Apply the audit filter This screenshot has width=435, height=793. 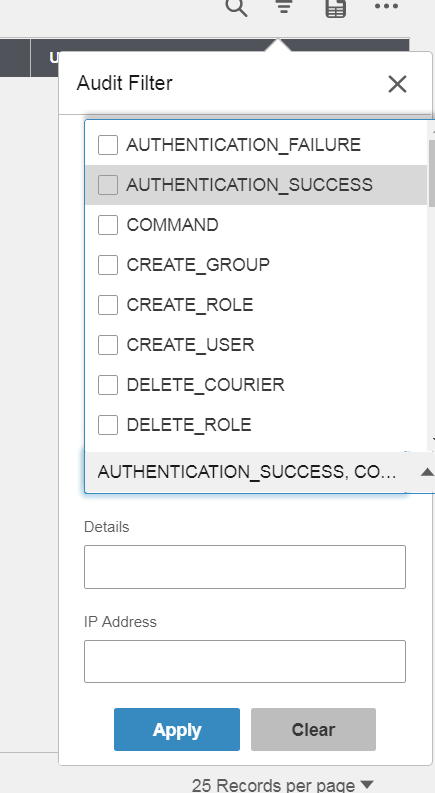coord(177,729)
